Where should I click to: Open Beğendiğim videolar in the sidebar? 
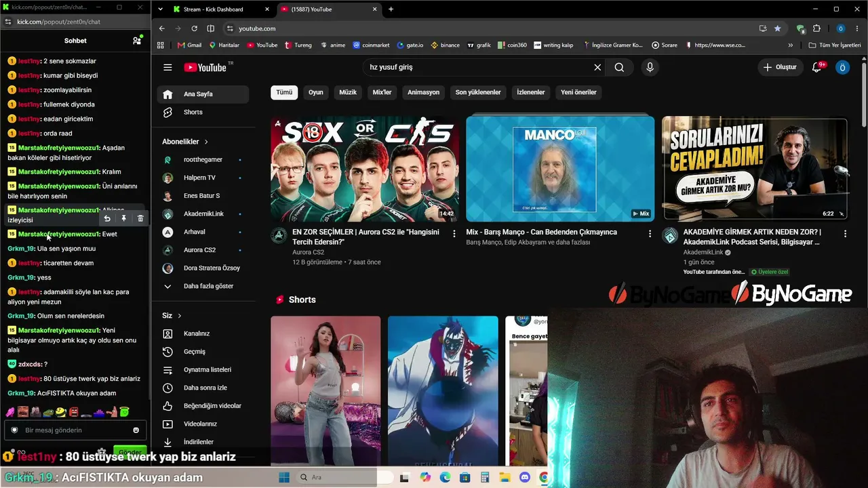click(203, 406)
